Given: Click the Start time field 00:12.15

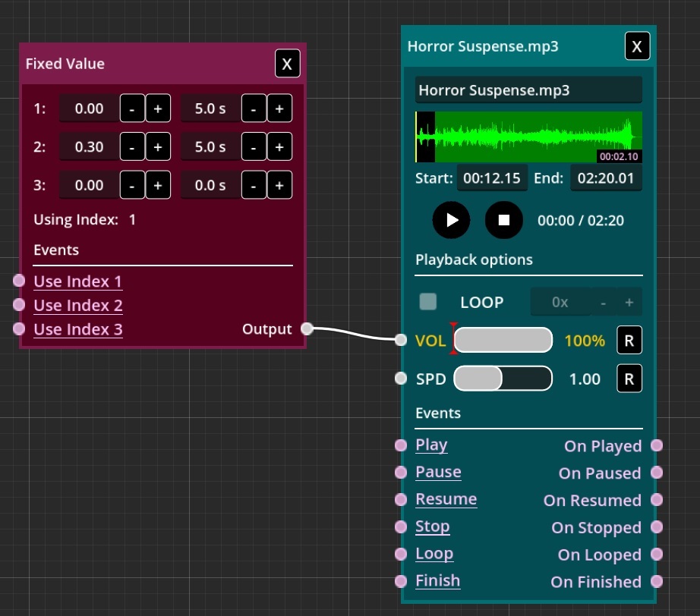Looking at the screenshot, I should tap(492, 178).
